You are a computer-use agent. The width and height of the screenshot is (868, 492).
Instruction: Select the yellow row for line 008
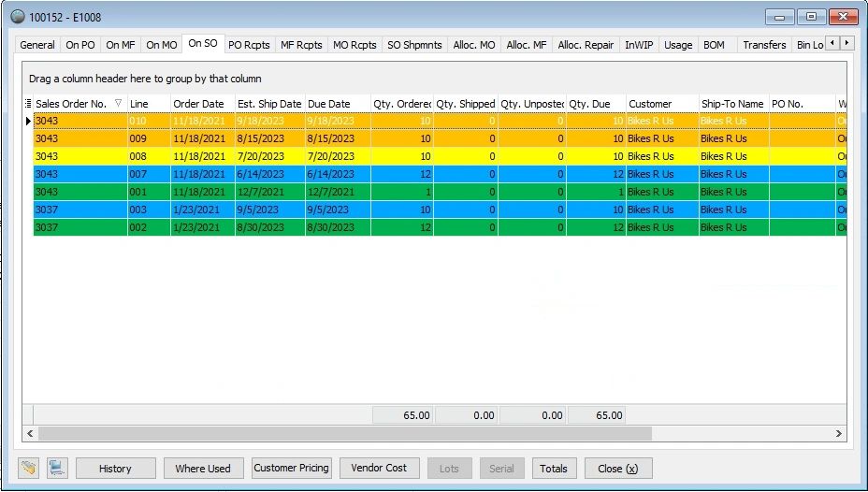pyautogui.click(x=374, y=156)
